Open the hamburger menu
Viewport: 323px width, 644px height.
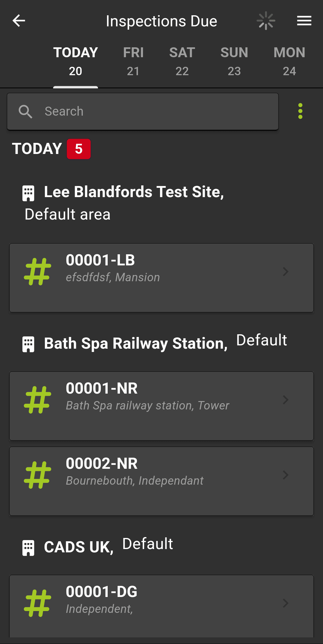[x=304, y=21]
